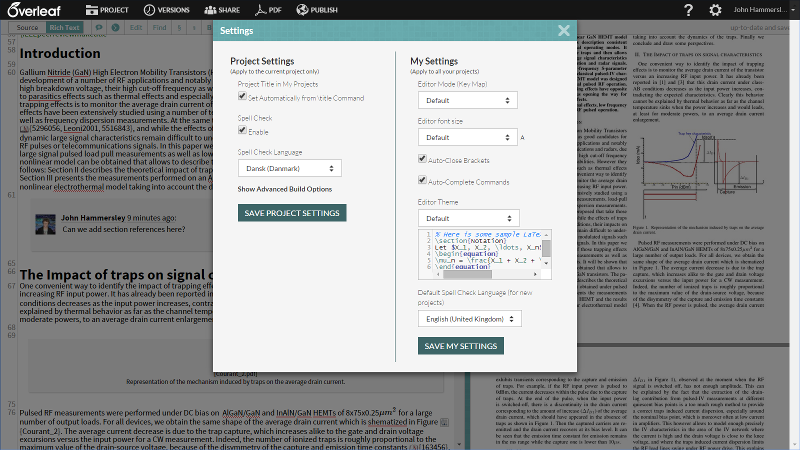Click 'The Impact of traps' heading
This screenshot has width=800, height=450.
tap(116, 275)
